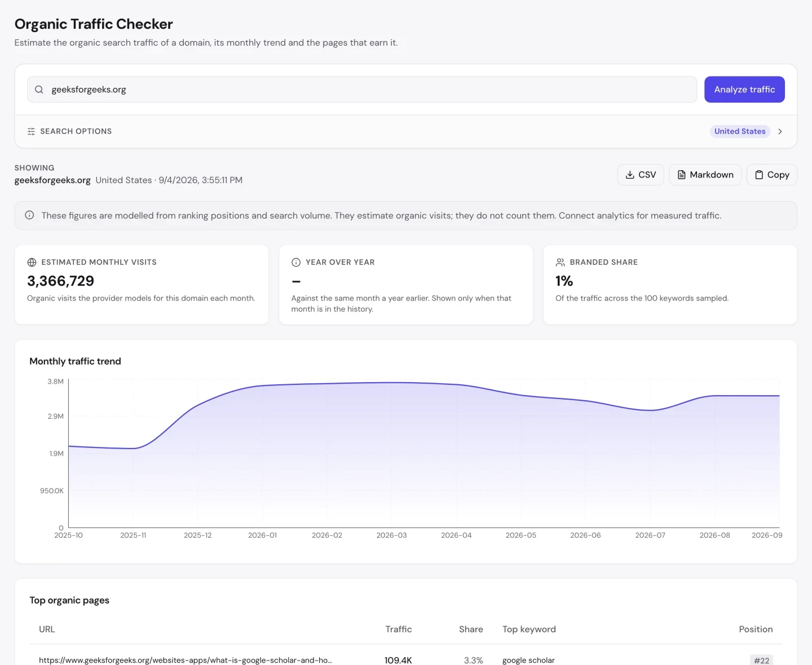Click the Copy button
The height and width of the screenshot is (665, 812).
tap(771, 175)
